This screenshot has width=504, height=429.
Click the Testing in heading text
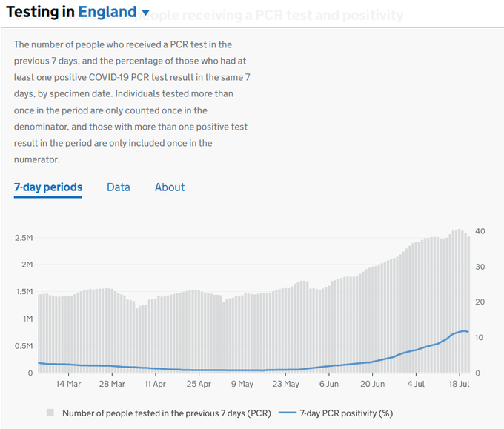(39, 12)
